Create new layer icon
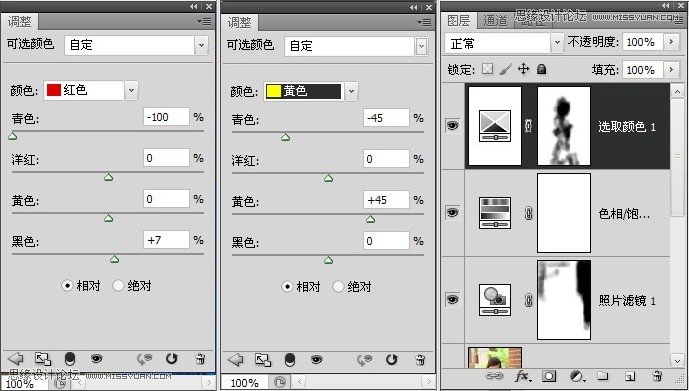 coord(630,376)
